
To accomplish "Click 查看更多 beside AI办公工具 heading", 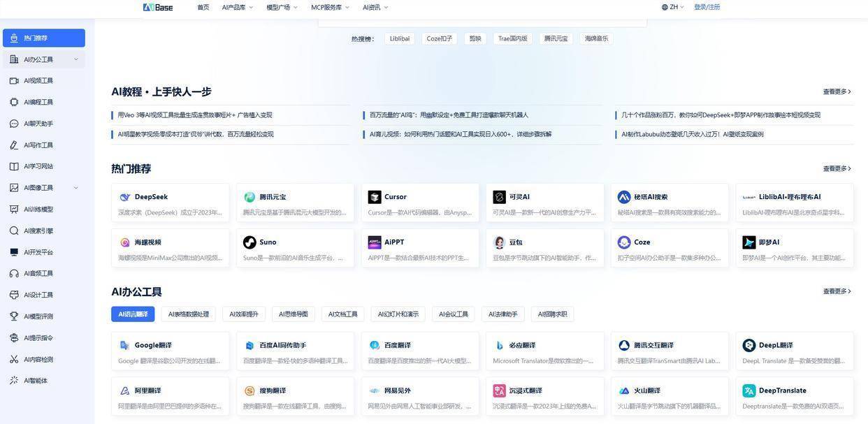I will 837,291.
